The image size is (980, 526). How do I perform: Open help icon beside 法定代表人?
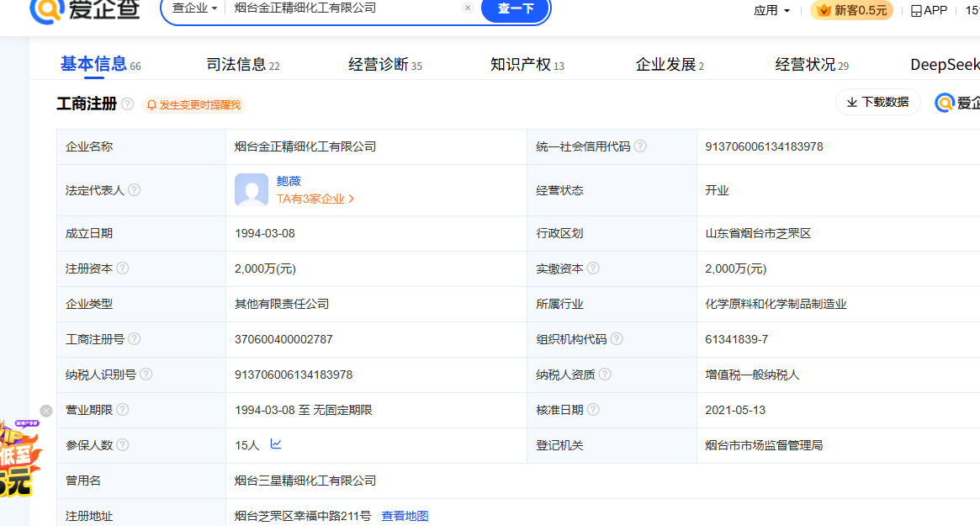click(135, 190)
